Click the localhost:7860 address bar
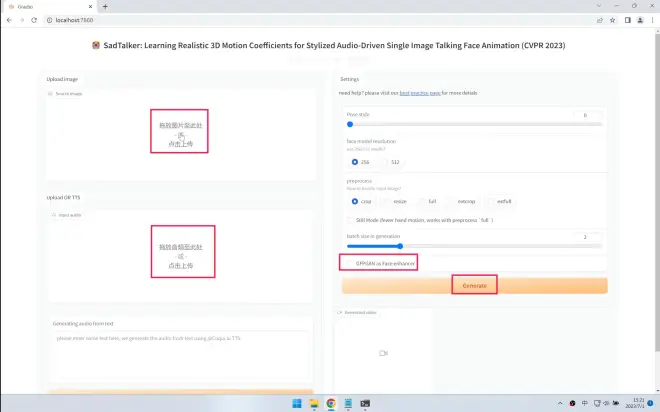Screen dimensions: 660x412 [320, 20]
